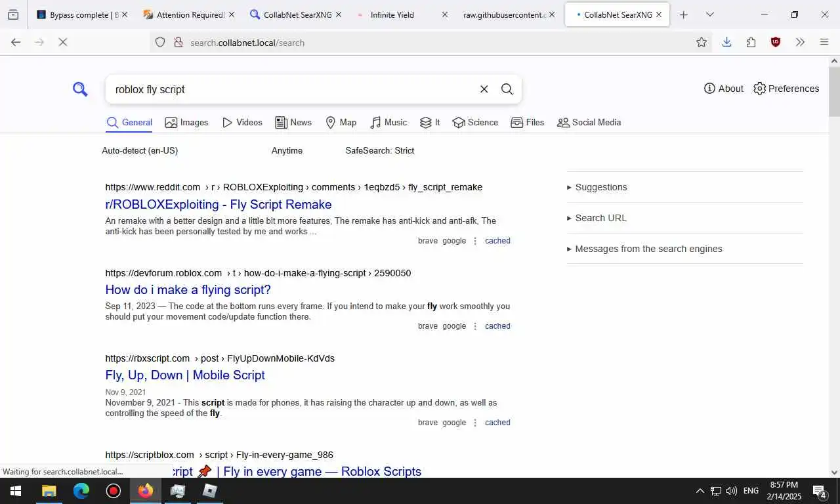Go back to previous page

[x=16, y=42]
